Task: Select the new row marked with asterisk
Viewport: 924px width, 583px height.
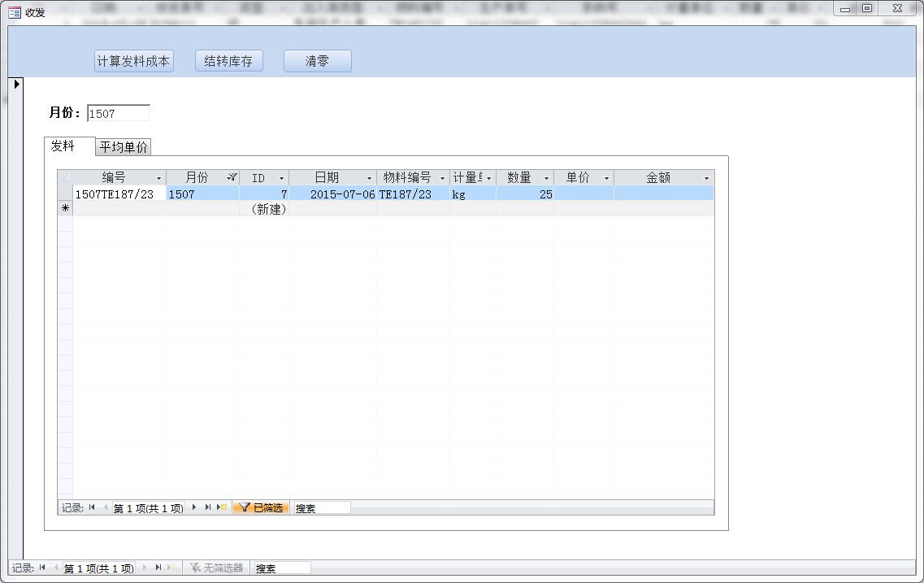Action: (x=65, y=209)
